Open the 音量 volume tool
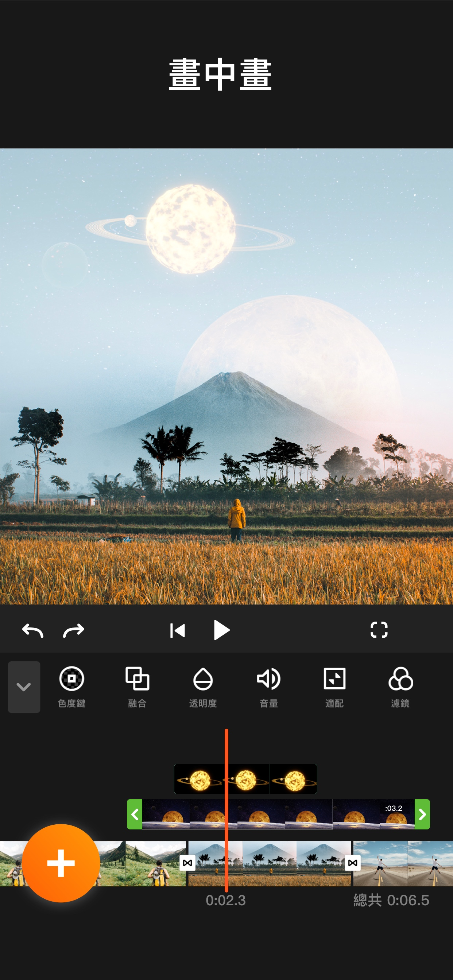The width and height of the screenshot is (453, 980). point(269,687)
